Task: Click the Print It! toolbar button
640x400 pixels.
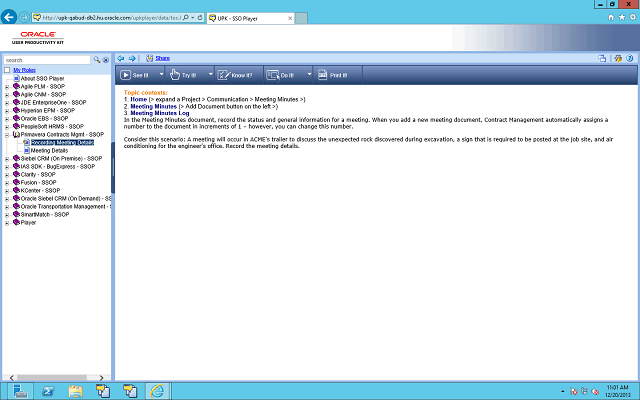Action: click(333, 75)
